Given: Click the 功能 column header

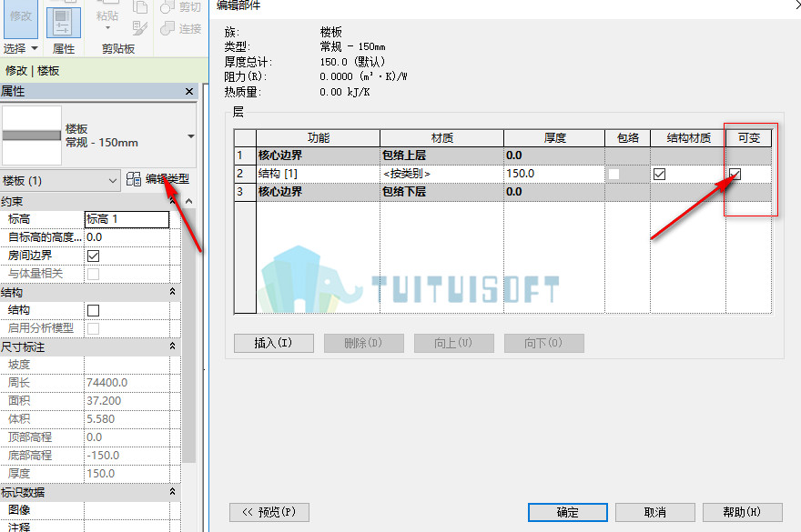Looking at the screenshot, I should pos(318,138).
